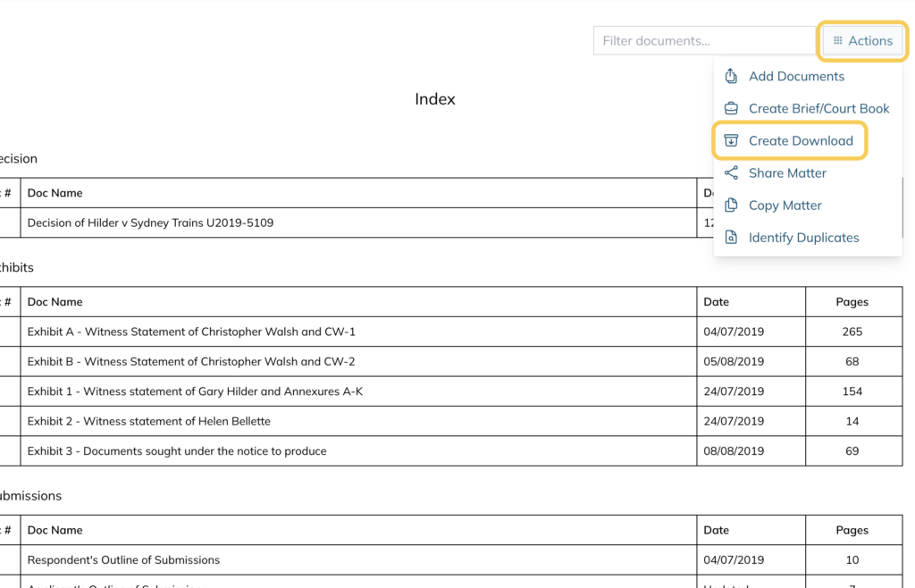Open Decision of Hilder v Sydney Trains document
Image resolution: width=915 pixels, height=588 pixels.
pos(150,223)
